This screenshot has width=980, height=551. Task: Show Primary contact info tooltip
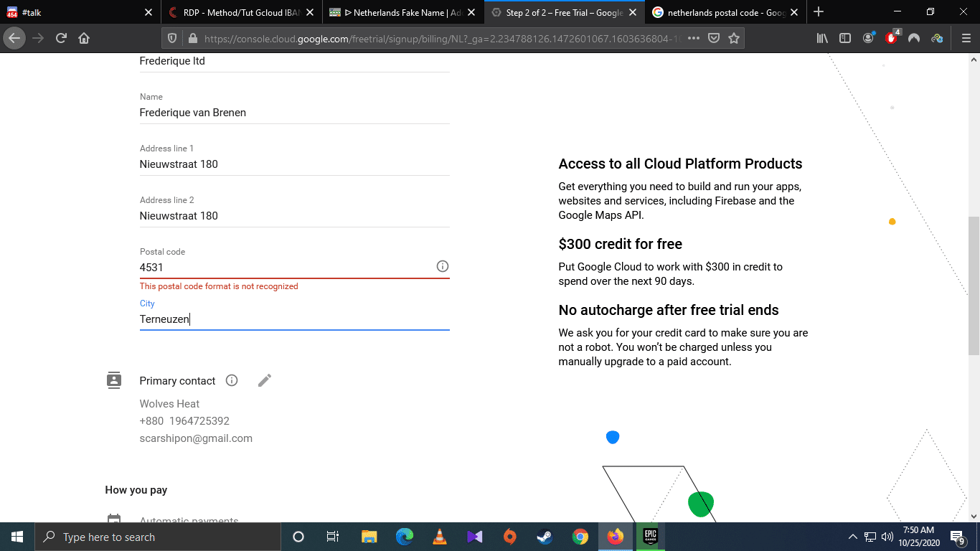tap(232, 380)
